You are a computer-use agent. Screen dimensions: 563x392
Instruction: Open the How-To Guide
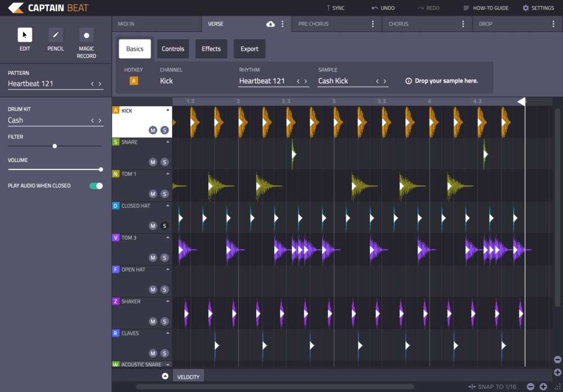(x=486, y=8)
